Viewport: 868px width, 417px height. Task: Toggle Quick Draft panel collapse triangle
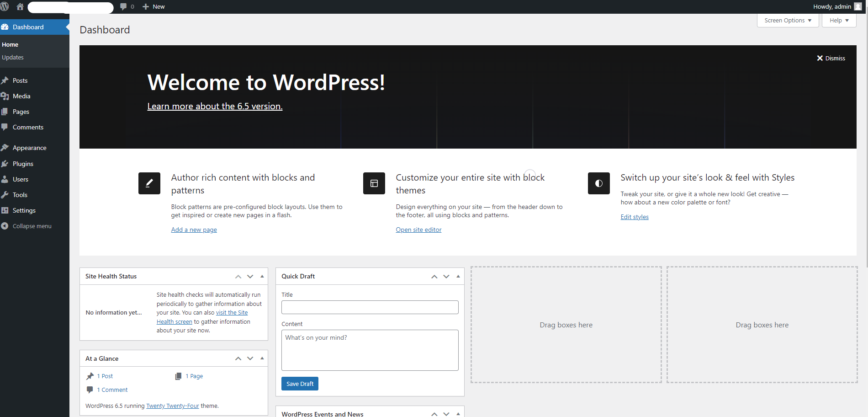(458, 276)
